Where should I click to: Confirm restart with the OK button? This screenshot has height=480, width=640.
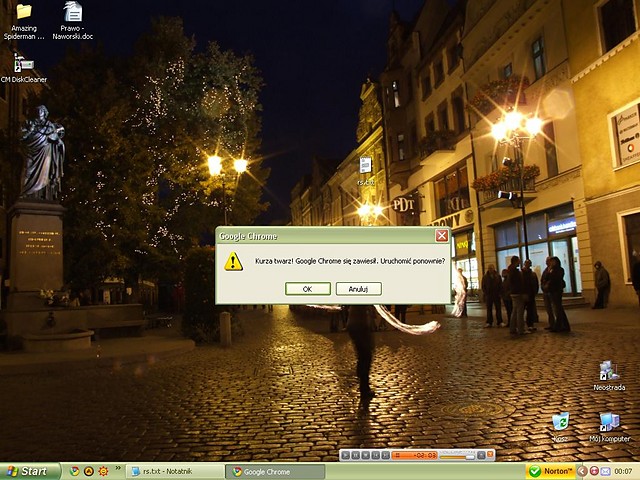pos(308,289)
